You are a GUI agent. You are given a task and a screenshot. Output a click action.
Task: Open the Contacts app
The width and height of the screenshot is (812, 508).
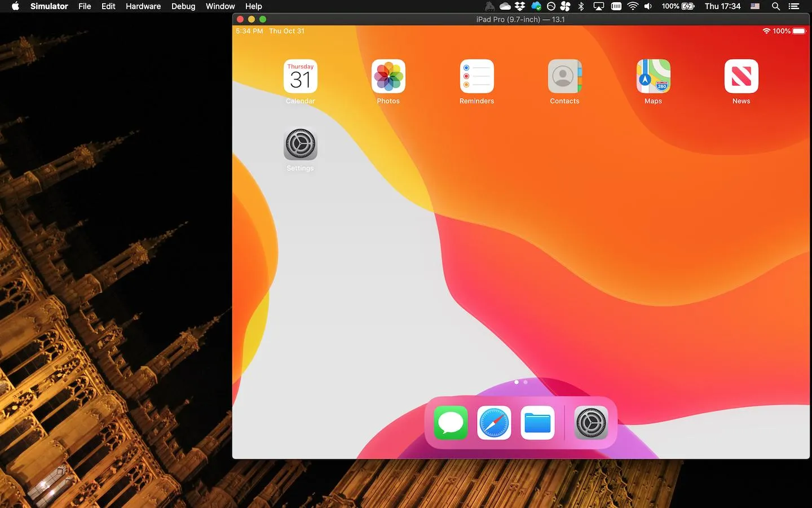click(x=564, y=76)
